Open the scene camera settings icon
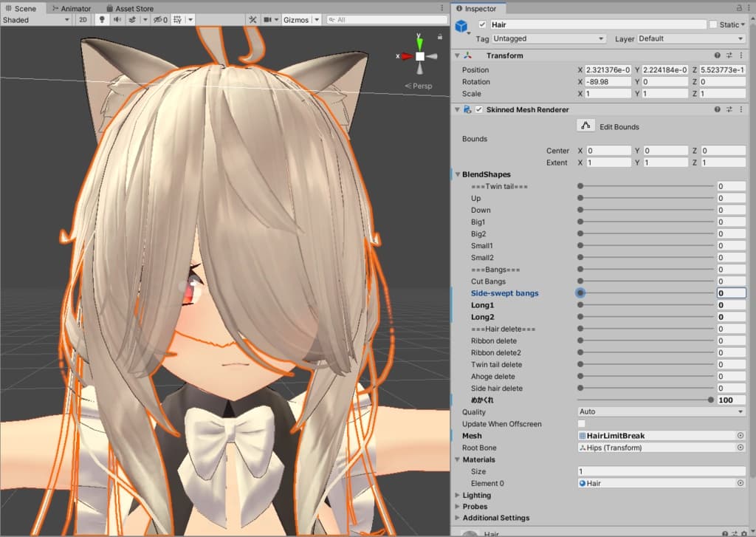 tap(268, 20)
